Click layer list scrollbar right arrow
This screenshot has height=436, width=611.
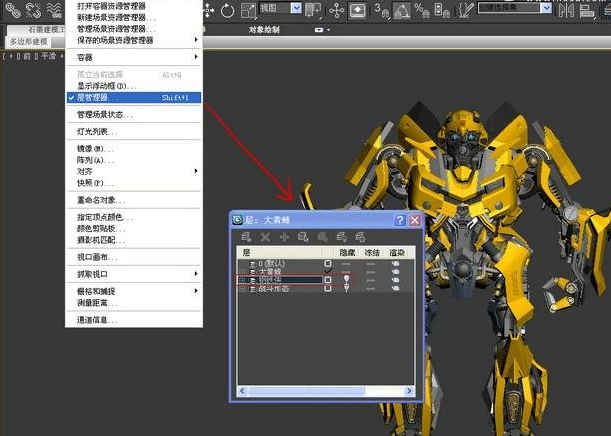click(x=409, y=390)
